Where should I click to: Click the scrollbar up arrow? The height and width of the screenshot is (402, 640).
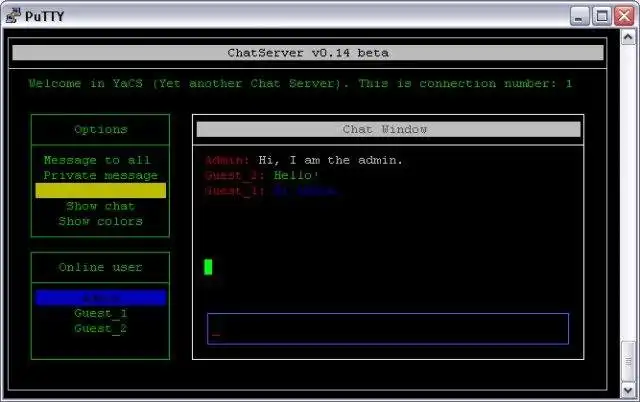(628, 38)
